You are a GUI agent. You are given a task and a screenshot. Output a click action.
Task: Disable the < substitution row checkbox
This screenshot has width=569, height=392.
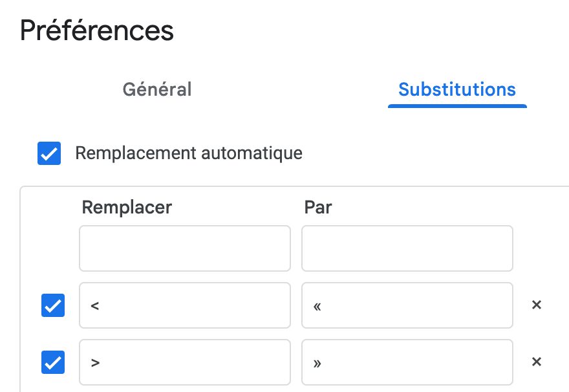click(53, 305)
